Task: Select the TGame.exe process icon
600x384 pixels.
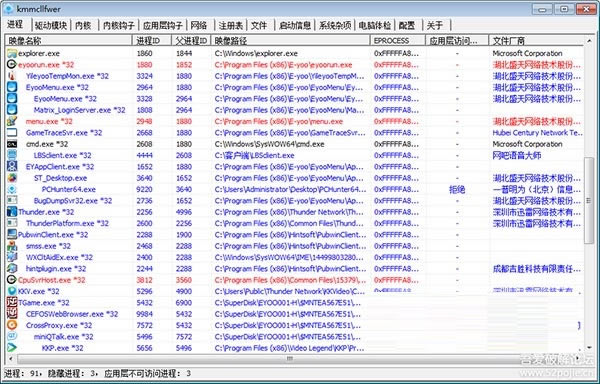Action: (x=12, y=302)
